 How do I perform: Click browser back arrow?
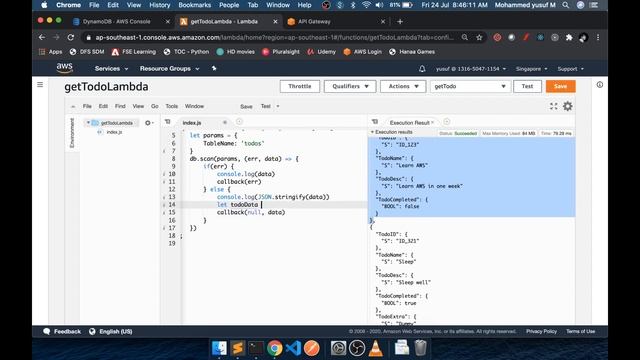42,37
